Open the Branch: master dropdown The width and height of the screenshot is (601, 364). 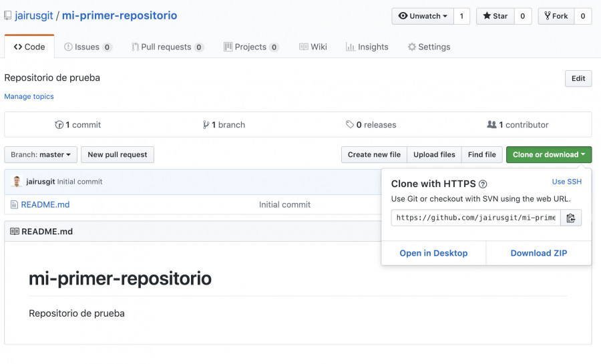pyautogui.click(x=41, y=154)
